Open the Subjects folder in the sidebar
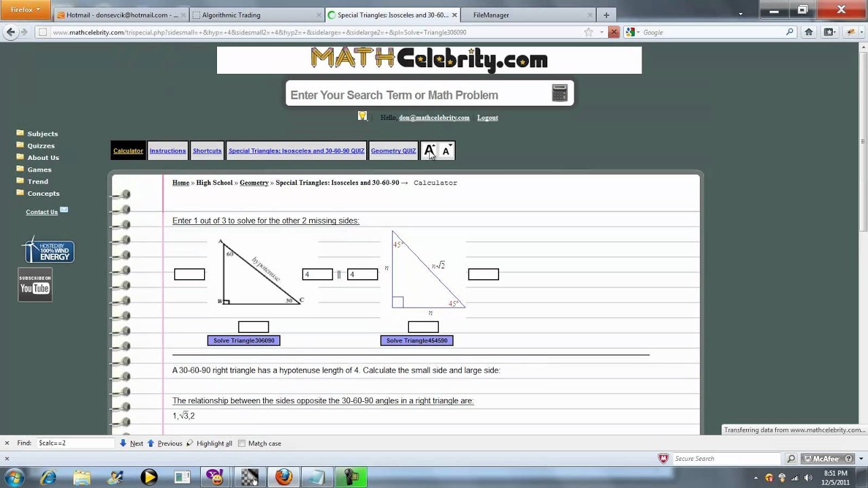Screen dimensions: 868x488 click(x=37, y=134)
